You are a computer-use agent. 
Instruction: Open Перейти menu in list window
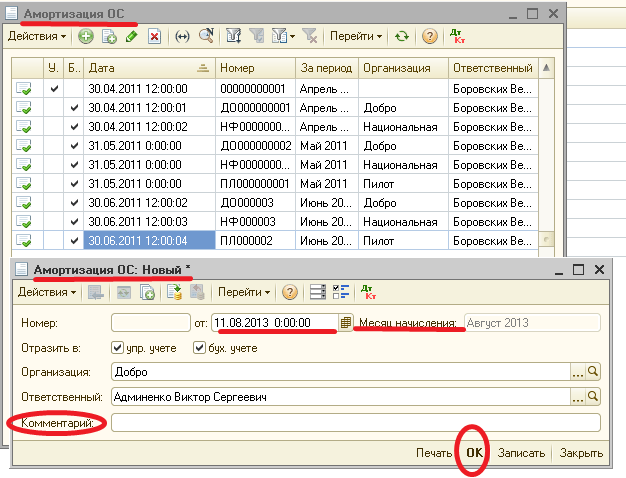click(x=356, y=36)
